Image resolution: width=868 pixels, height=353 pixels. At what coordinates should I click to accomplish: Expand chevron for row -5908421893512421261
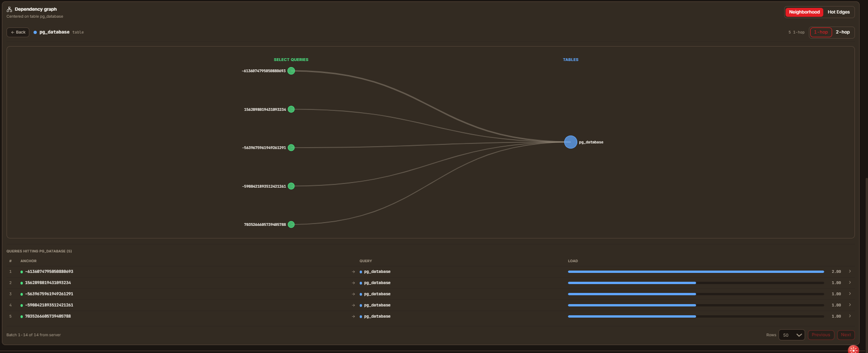tap(850, 305)
